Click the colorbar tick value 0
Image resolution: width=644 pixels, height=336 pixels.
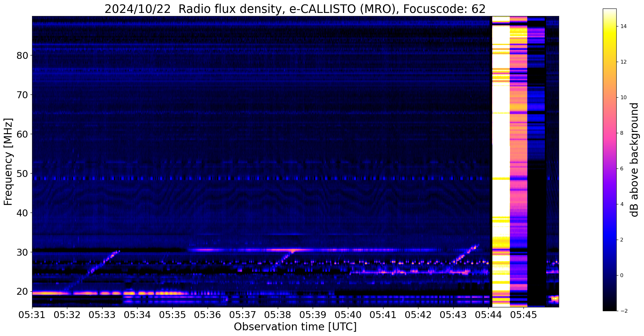[x=622, y=275]
